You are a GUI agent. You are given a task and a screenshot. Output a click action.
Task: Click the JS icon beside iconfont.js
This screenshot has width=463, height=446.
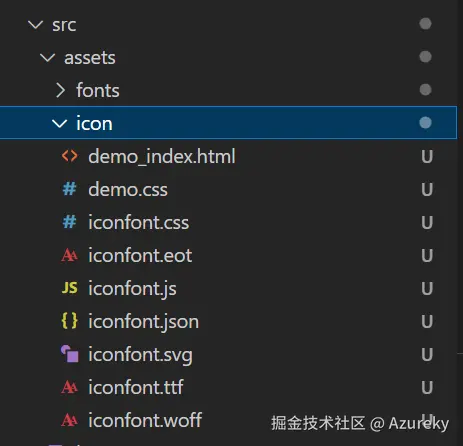point(70,288)
